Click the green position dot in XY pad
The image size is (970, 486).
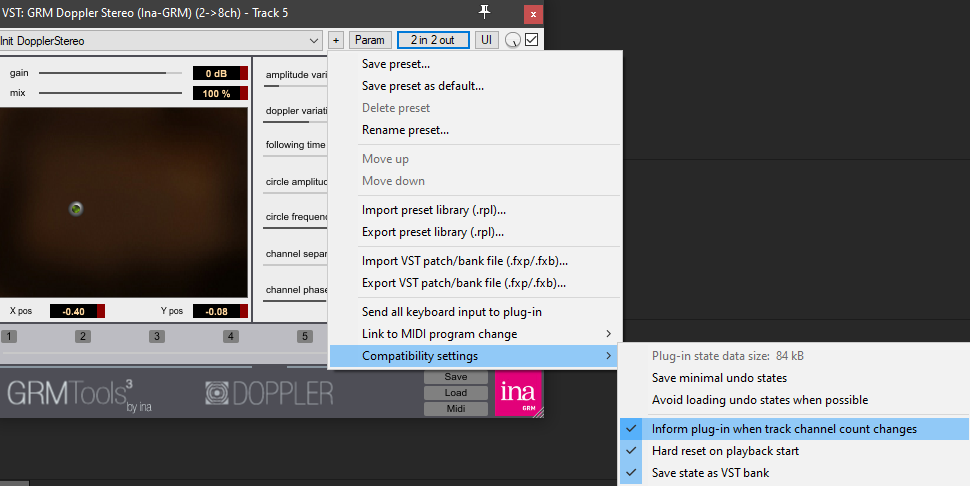point(76,208)
